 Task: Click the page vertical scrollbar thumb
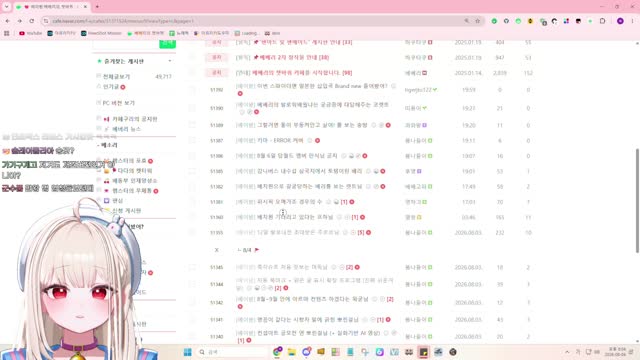coord(637,200)
